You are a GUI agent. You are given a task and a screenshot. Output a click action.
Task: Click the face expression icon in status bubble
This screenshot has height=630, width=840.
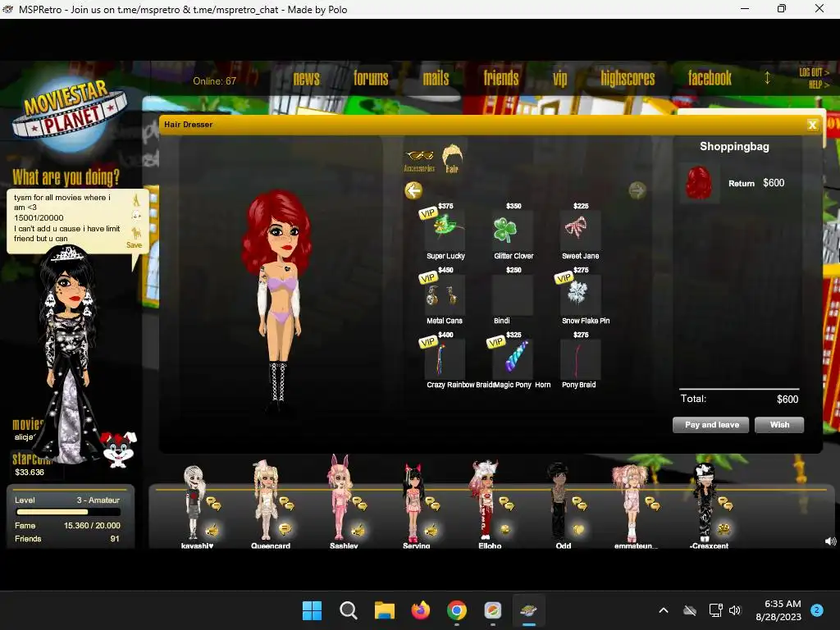[137, 217]
